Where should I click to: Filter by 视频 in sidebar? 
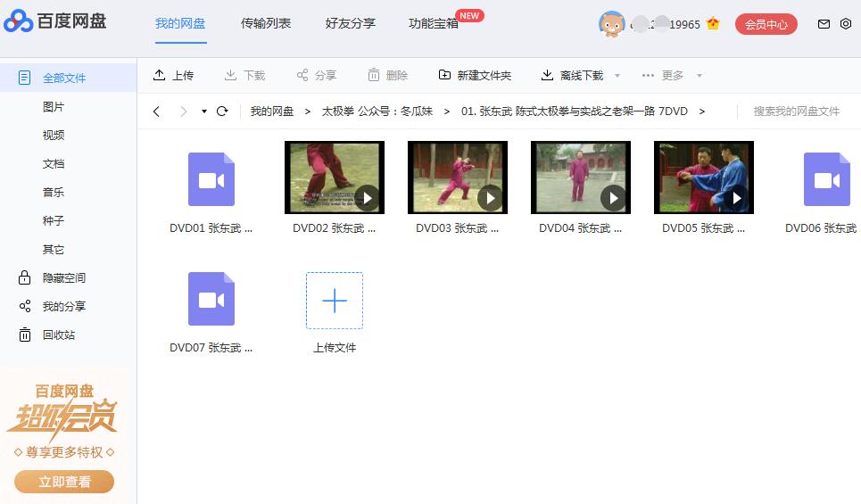(54, 135)
